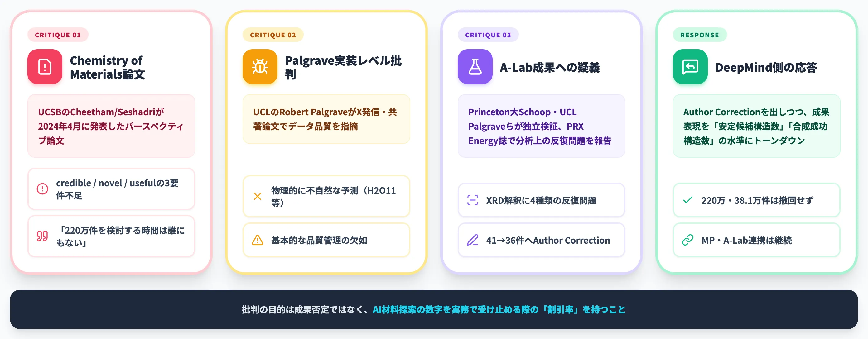Click the text MP・A-Lab連携は継続
The height and width of the screenshot is (339, 868).
tap(746, 240)
